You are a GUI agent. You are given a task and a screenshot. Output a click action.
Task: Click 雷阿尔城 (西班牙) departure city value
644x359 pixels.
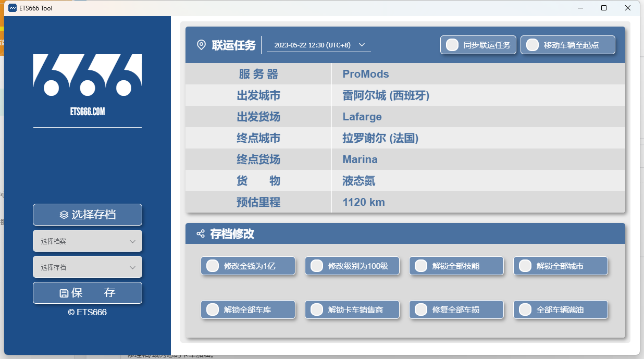(x=386, y=95)
